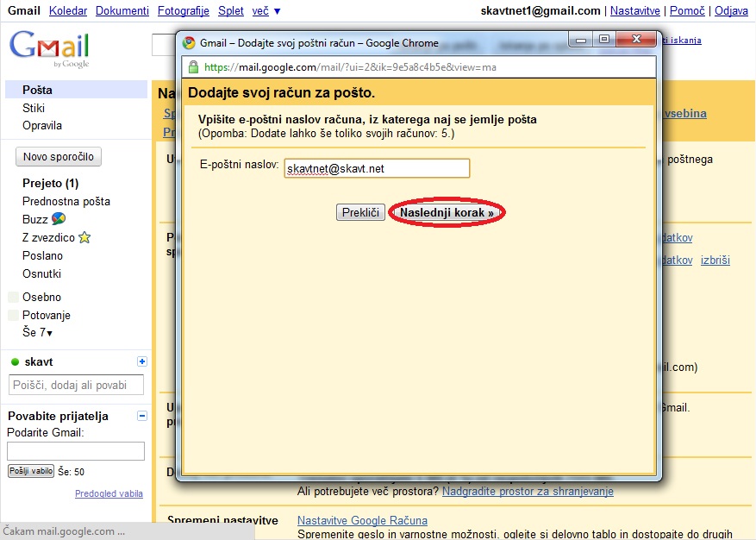Viewport: 756px width, 540px height.
Task: Open the 'več' dropdown in top bar
Action: point(266,10)
